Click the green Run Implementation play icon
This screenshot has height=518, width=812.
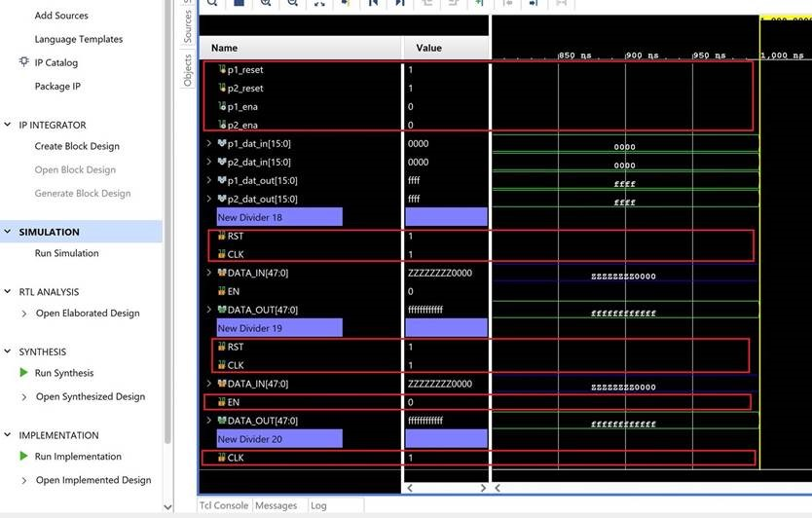24,457
